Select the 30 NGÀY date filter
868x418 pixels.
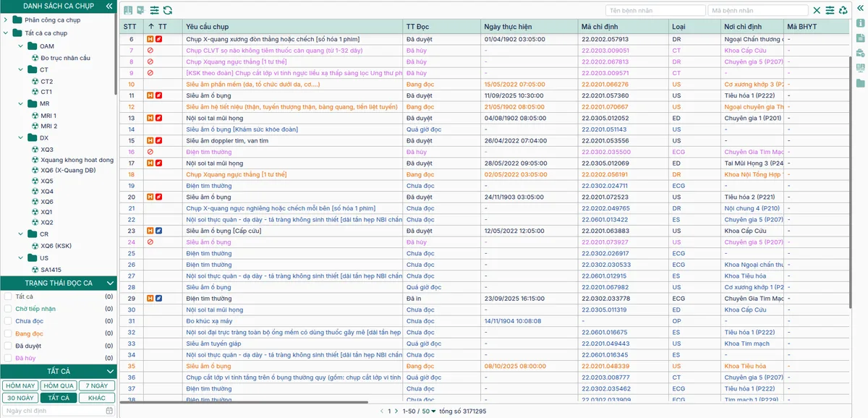tap(20, 398)
